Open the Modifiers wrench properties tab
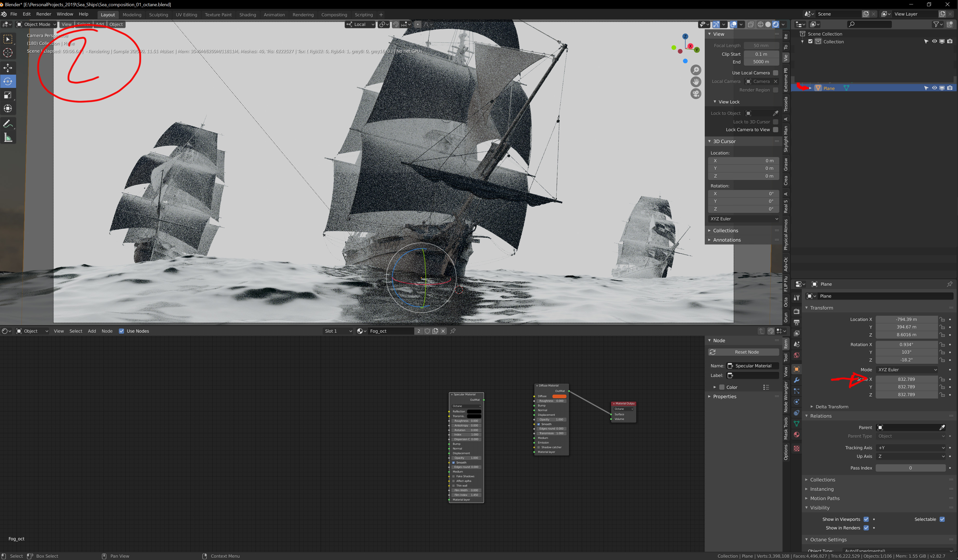The width and height of the screenshot is (958, 560). (x=796, y=380)
